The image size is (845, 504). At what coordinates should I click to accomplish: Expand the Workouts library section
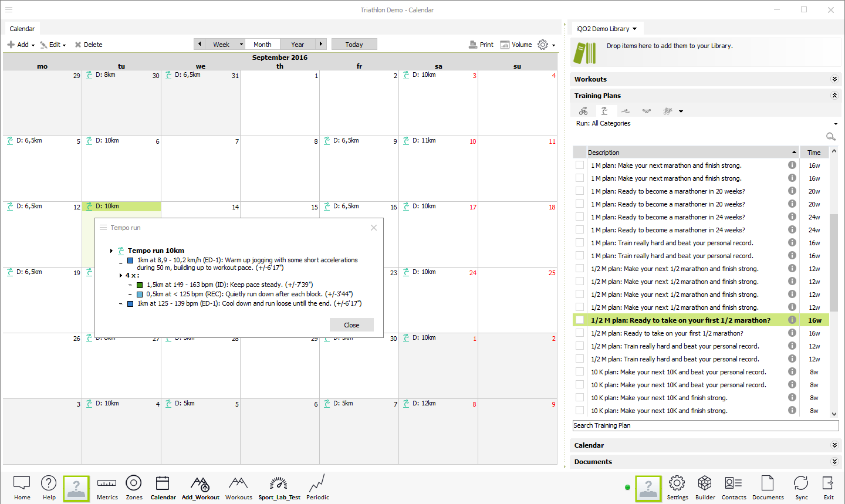[834, 79]
